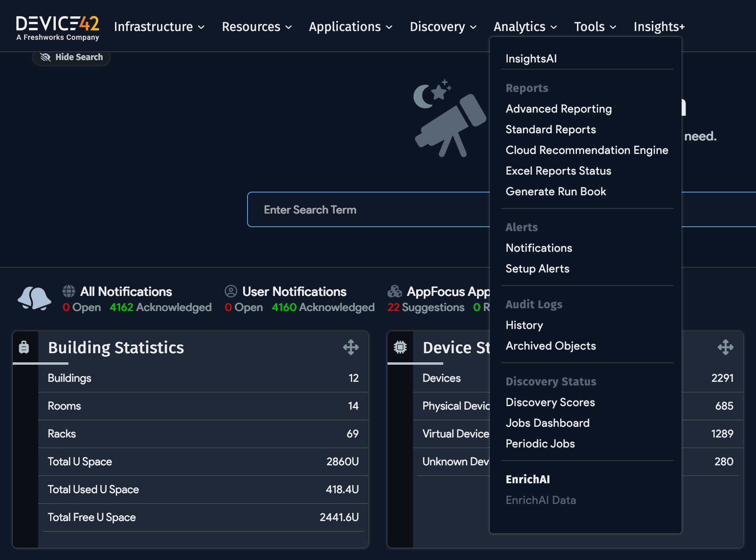This screenshot has height=560, width=756.
Task: Click Generate Run Book
Action: click(556, 191)
